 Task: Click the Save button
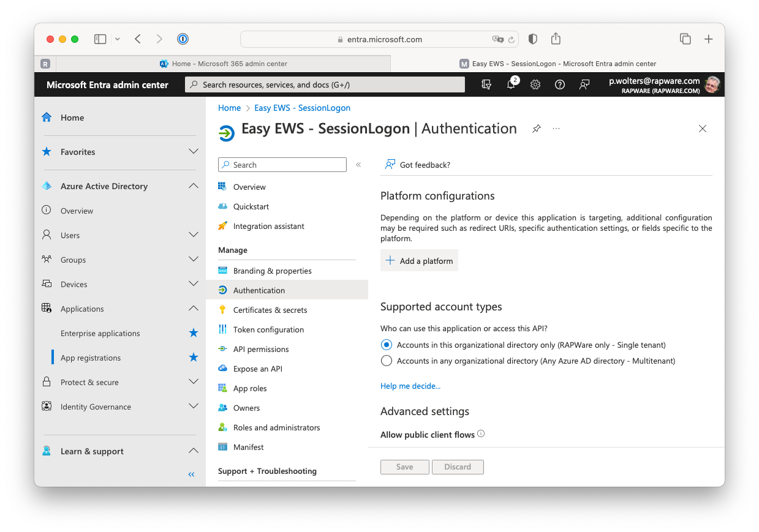404,466
